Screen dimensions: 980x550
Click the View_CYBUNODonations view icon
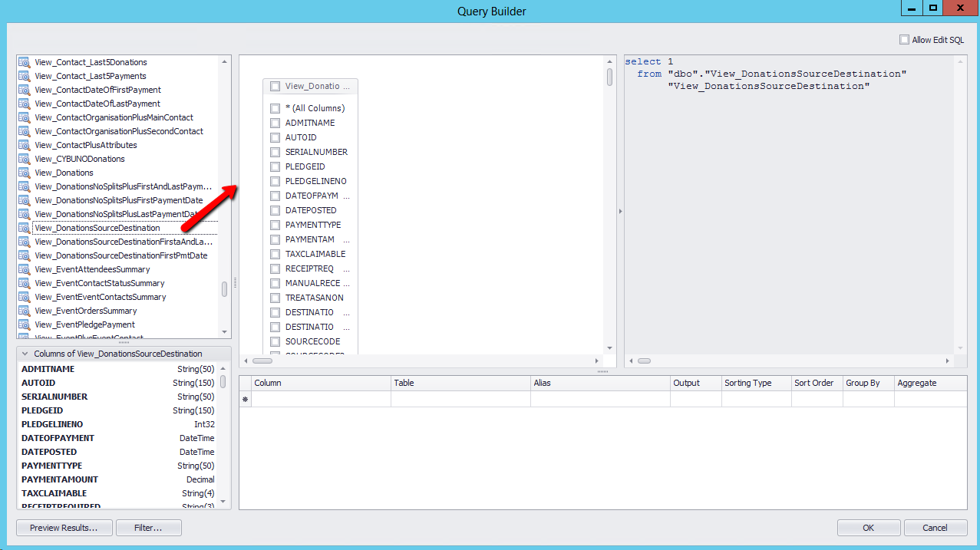(x=24, y=159)
